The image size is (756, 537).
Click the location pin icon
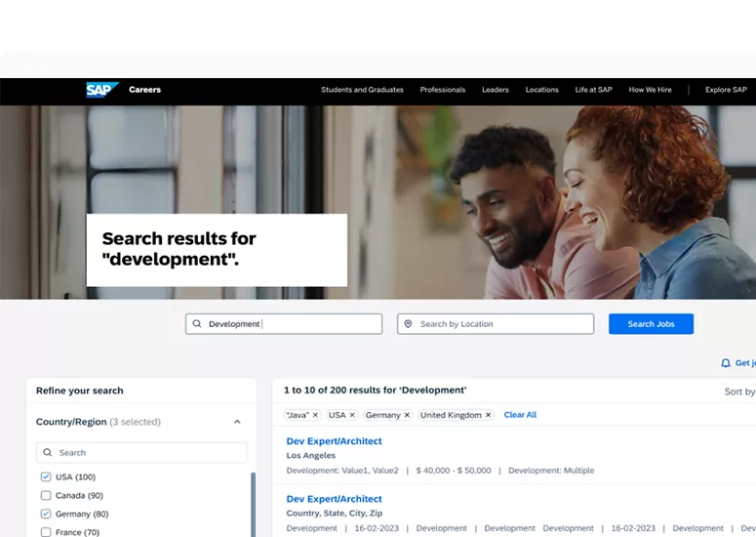[x=409, y=324]
